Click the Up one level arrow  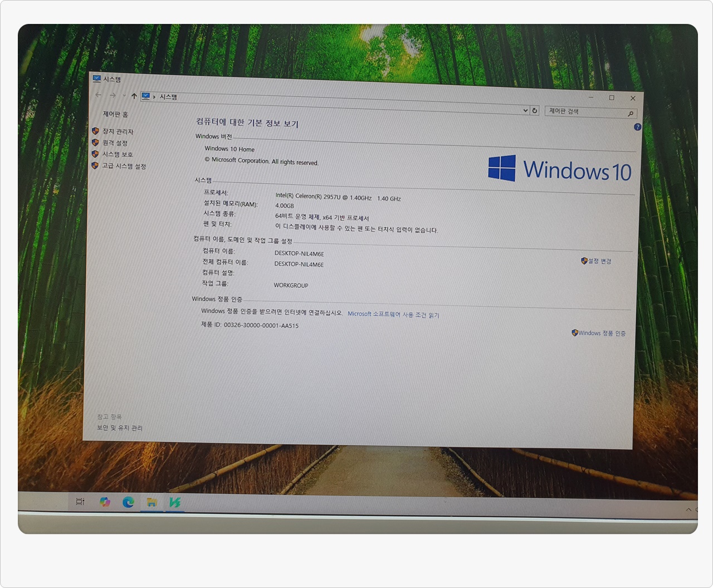click(x=134, y=96)
